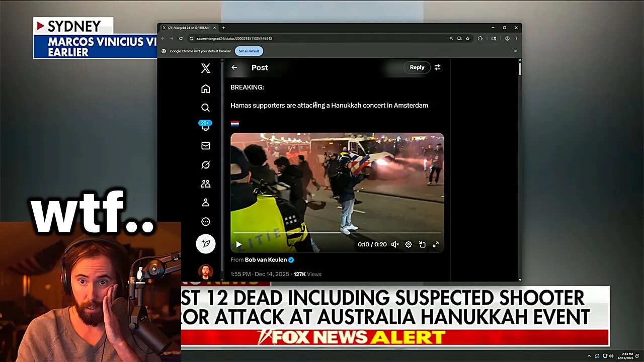Click the Hamas supporters post sentence
The width and height of the screenshot is (644, 362).
[329, 106]
